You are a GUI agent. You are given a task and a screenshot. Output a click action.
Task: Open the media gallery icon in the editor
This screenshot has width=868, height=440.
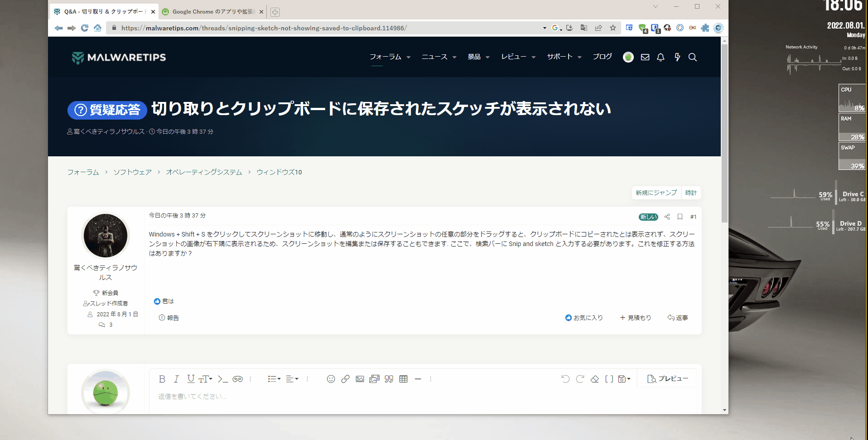click(x=374, y=379)
